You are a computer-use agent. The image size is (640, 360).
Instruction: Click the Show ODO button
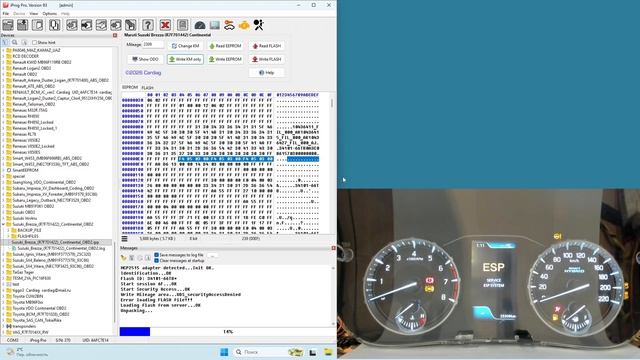click(145, 59)
